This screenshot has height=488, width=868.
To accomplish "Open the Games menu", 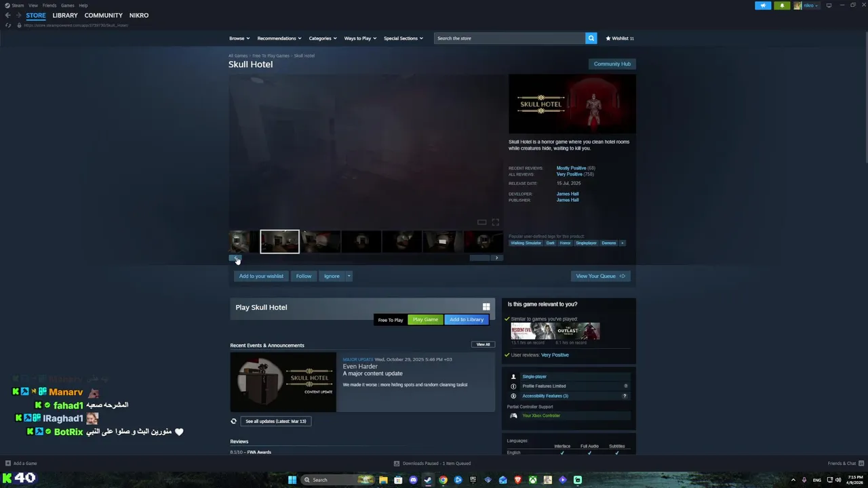I will pos(68,5).
